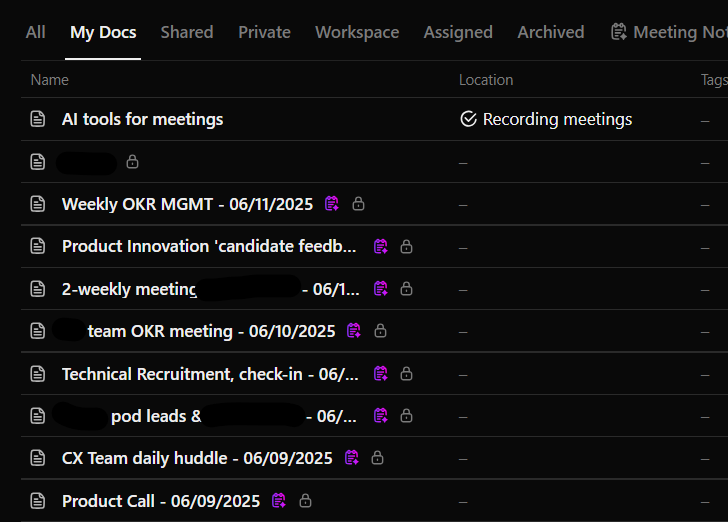Open the Recording meetings location link
This screenshot has width=728, height=522.
[x=557, y=119]
